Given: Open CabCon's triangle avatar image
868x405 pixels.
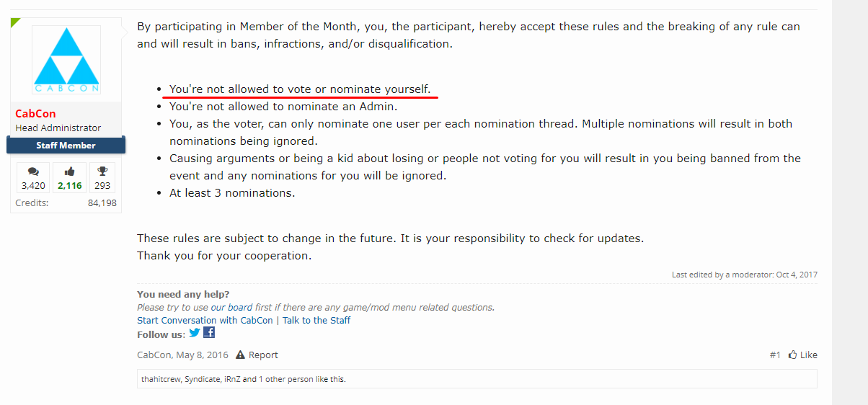Looking at the screenshot, I should click(x=66, y=60).
